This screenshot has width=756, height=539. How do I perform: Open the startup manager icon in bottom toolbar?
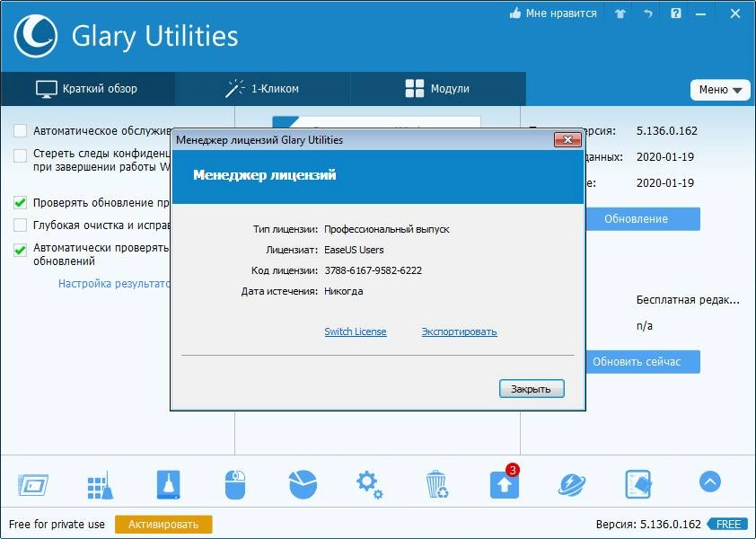[x=33, y=484]
